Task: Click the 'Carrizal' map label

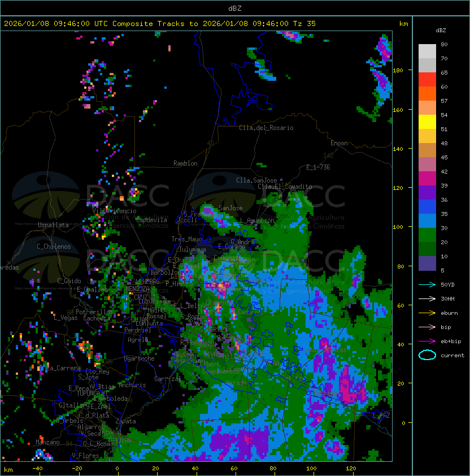Action: (x=167, y=379)
